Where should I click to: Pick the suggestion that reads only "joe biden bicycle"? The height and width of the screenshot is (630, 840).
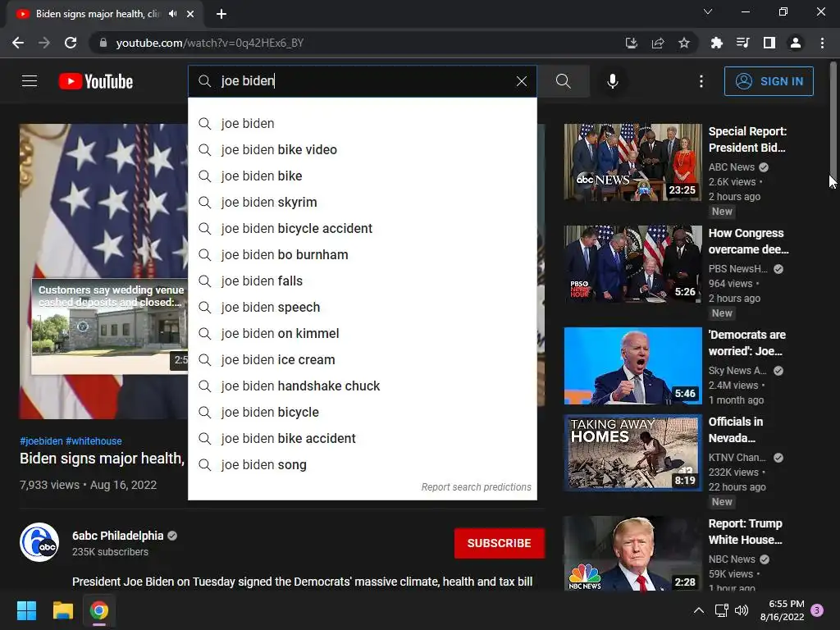tap(362, 412)
